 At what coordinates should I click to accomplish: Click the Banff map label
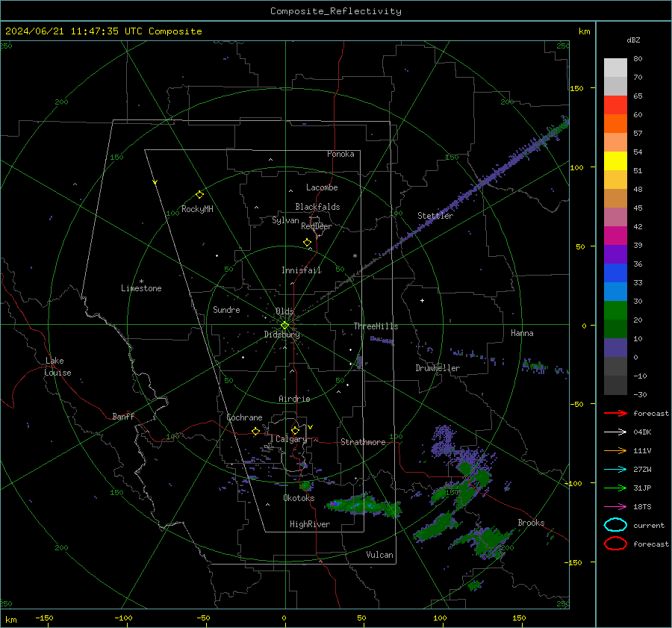pyautogui.click(x=123, y=416)
